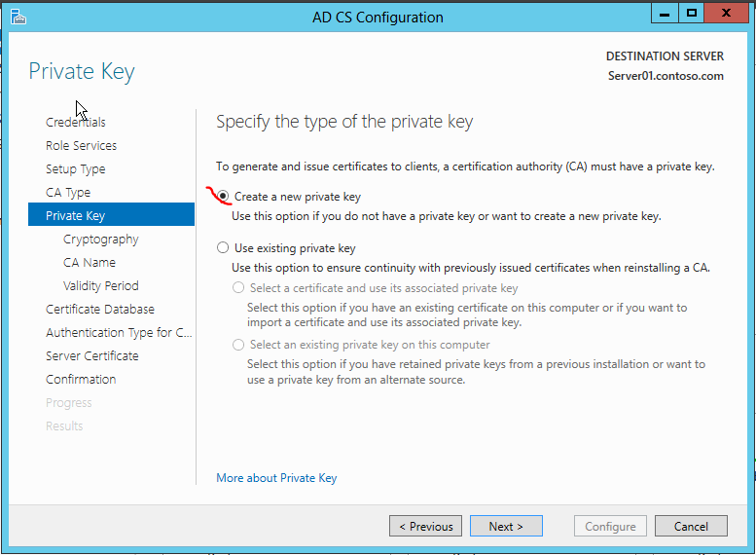Select the Private Key step

tap(75, 216)
